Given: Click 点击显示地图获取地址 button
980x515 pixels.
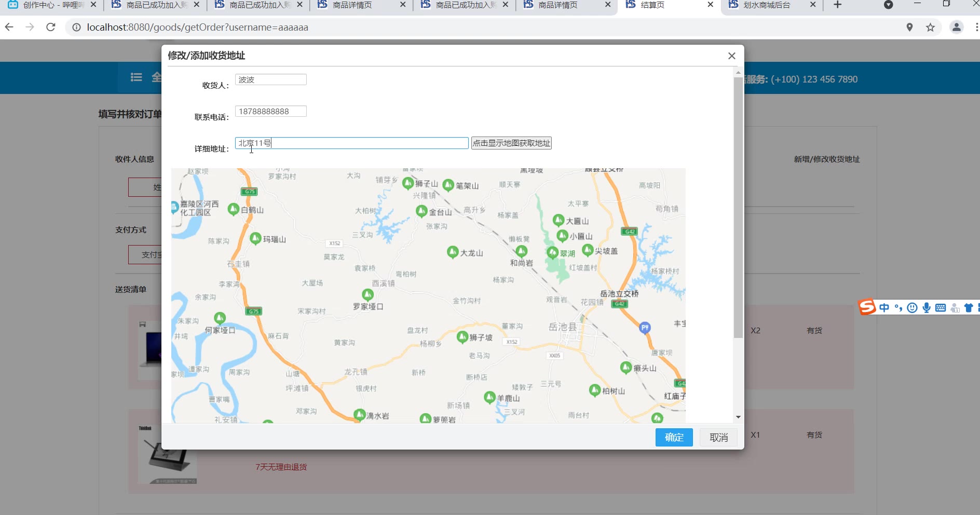Looking at the screenshot, I should tap(511, 143).
